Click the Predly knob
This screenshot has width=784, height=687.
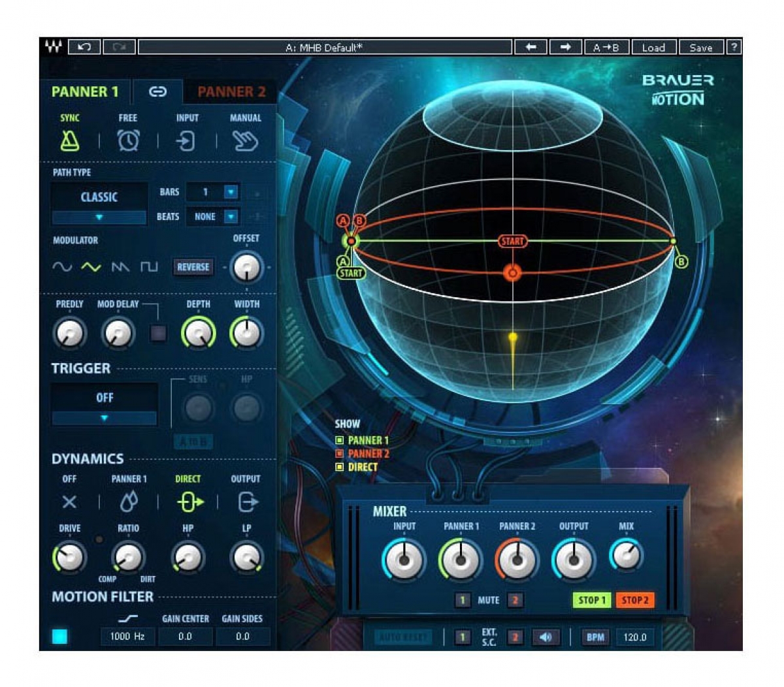(x=69, y=333)
